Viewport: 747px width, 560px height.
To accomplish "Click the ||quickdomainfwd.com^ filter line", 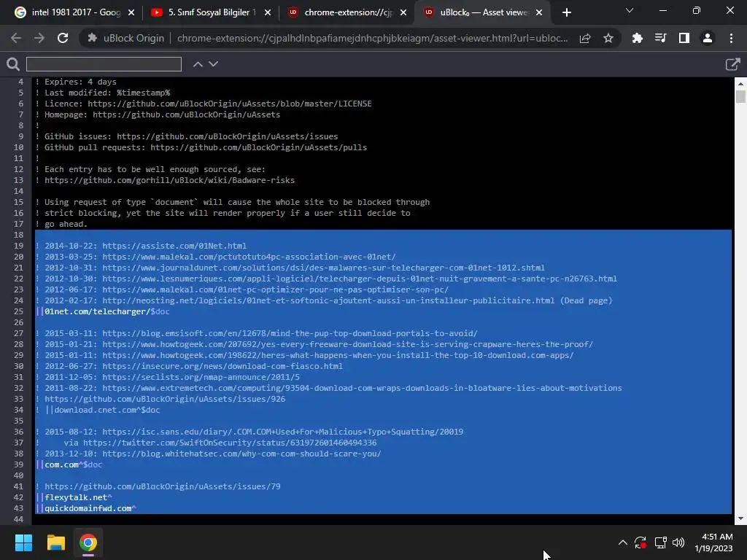I will (x=86, y=508).
